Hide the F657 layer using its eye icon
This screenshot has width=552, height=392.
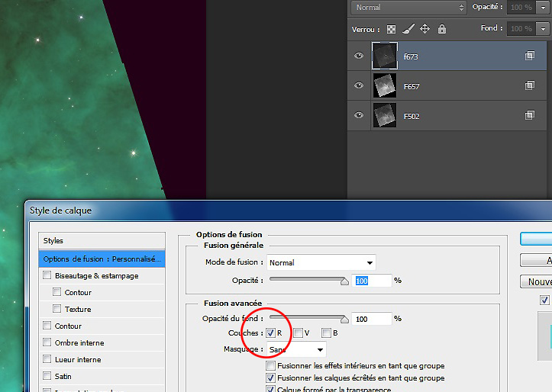tap(359, 85)
